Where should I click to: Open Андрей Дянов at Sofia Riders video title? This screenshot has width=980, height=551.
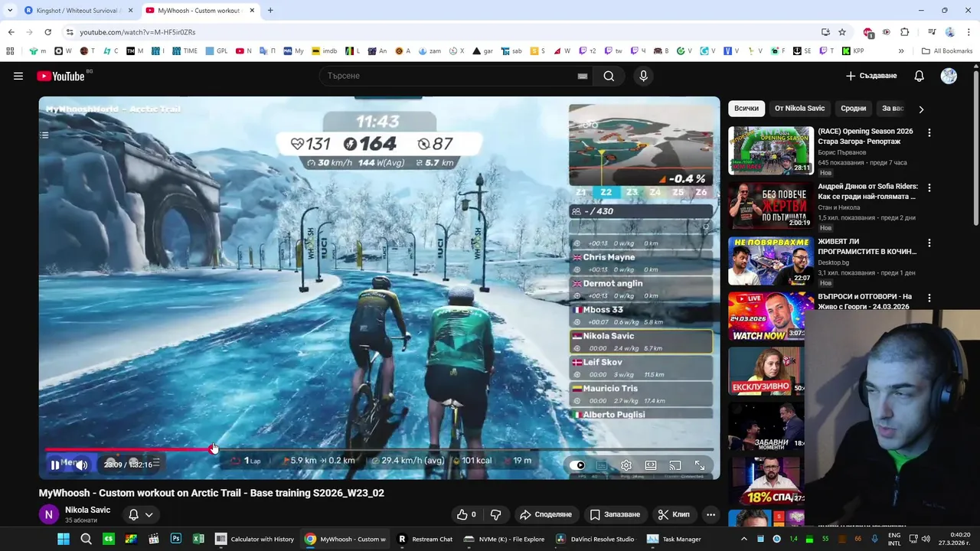pos(867,191)
